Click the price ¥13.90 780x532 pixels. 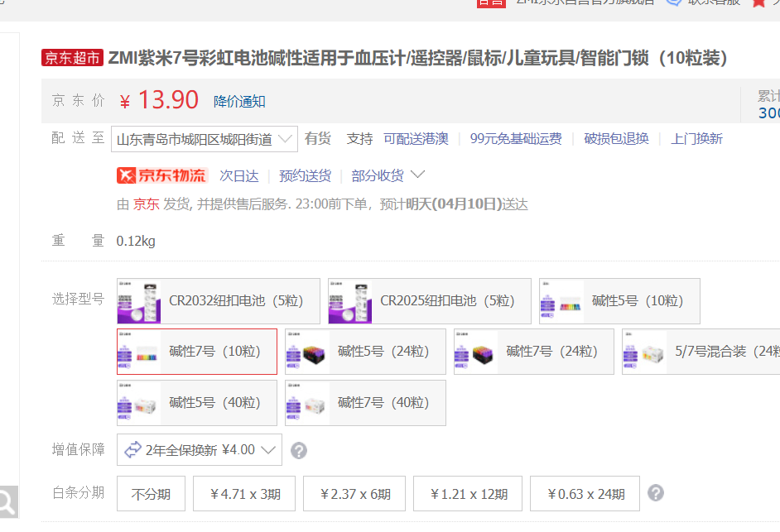tap(159, 100)
